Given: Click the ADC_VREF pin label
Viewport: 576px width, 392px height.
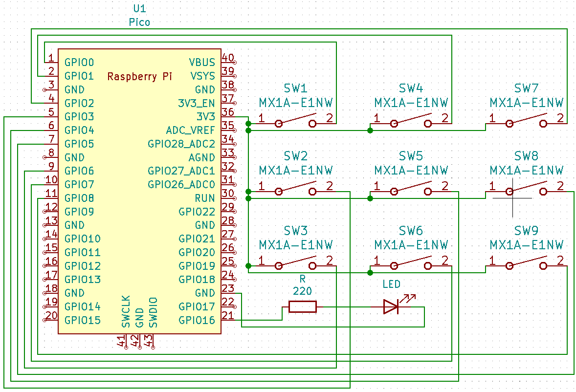Looking at the screenshot, I should tap(190, 131).
